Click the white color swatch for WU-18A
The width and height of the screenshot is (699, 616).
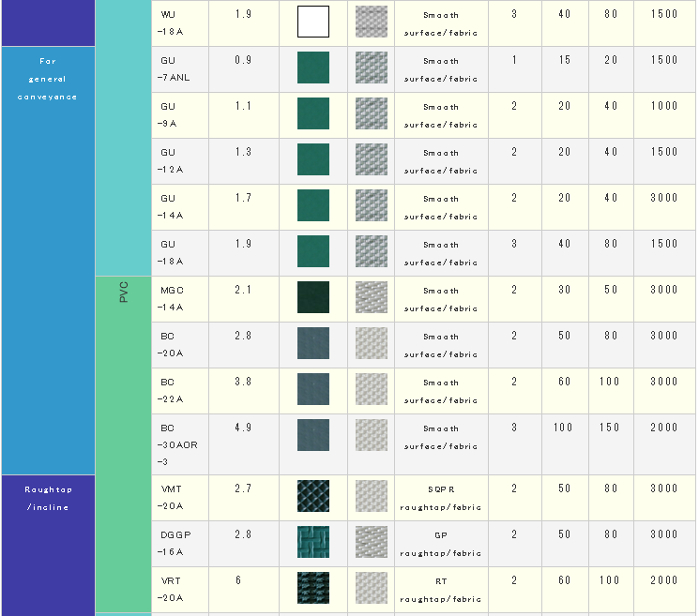coord(312,22)
